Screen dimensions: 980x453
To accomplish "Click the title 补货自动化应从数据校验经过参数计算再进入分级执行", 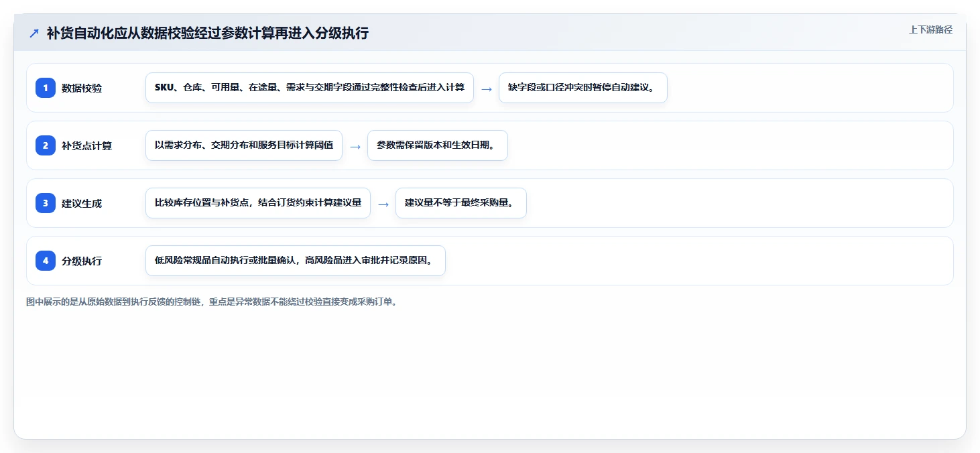I will [x=208, y=34].
